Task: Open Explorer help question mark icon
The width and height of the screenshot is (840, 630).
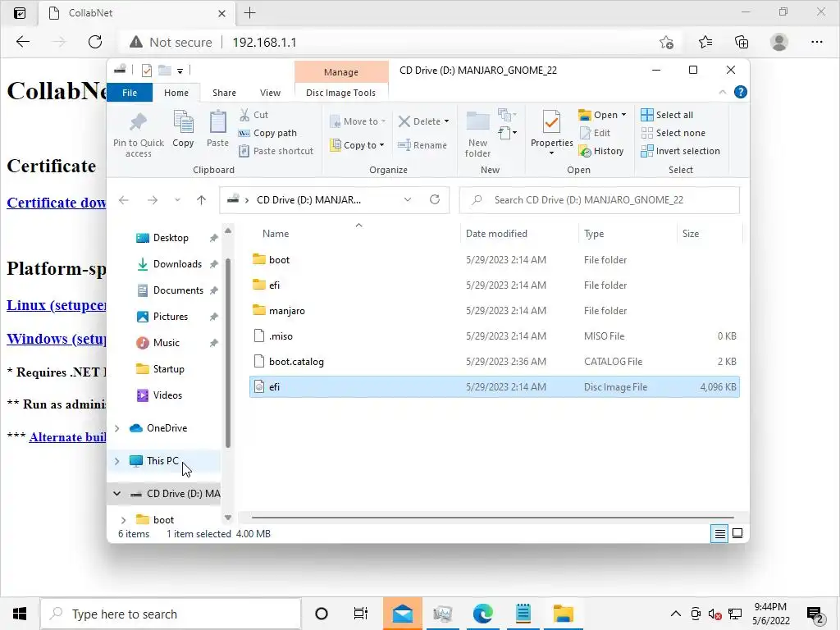Action: click(741, 92)
